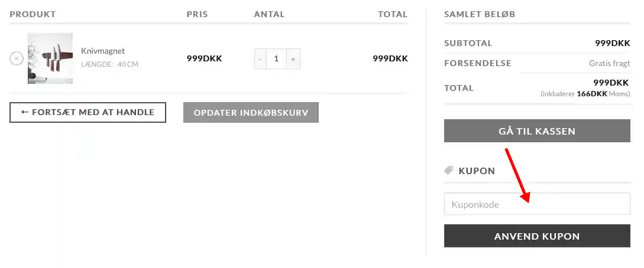Focus the quantity number field
This screenshot has width=644, height=268.
pyautogui.click(x=276, y=59)
